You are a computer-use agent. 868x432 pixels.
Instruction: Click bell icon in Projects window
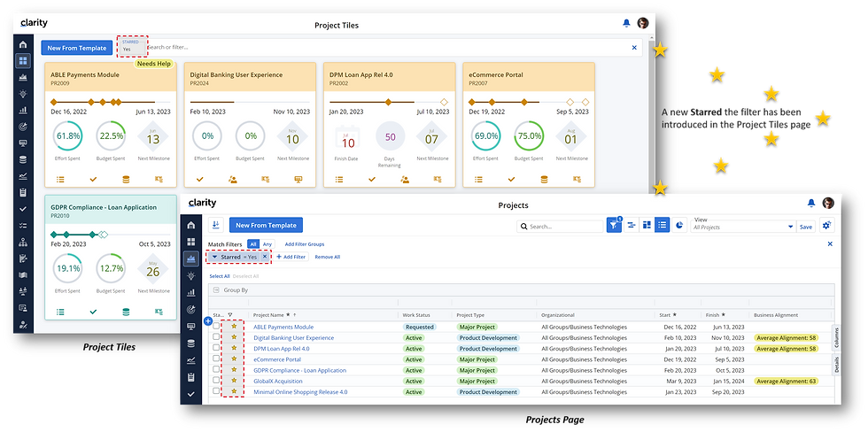[811, 203]
